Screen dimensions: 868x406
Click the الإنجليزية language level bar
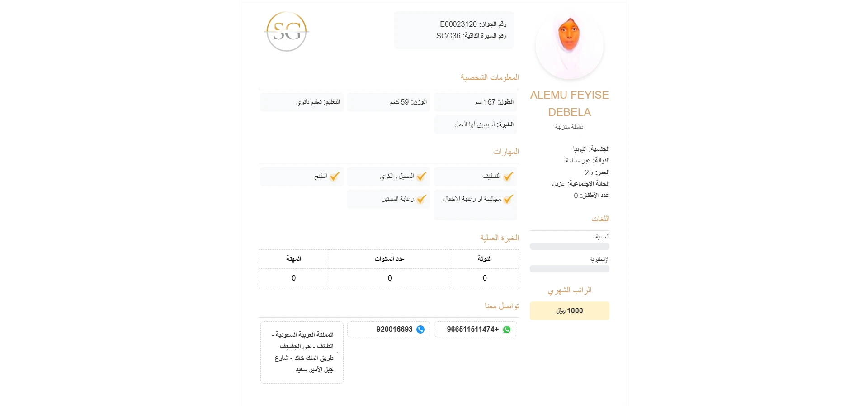point(570,269)
